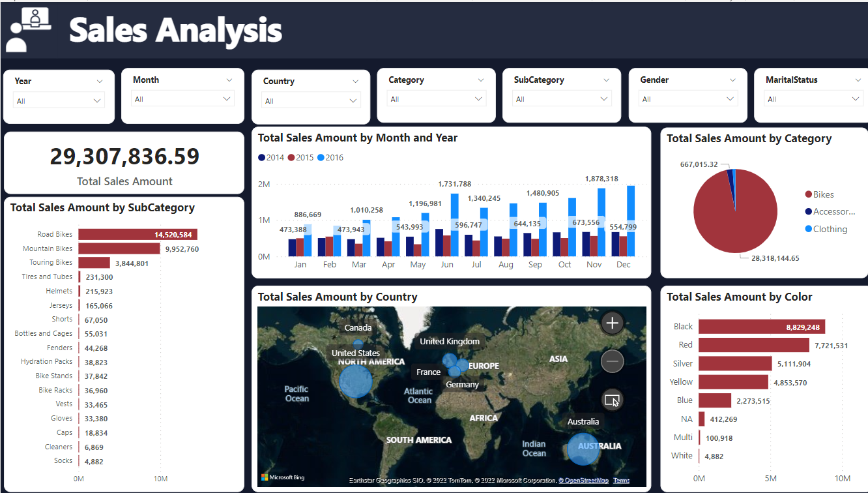Open the Month slicer dropdown
868x493 pixels.
[182, 99]
